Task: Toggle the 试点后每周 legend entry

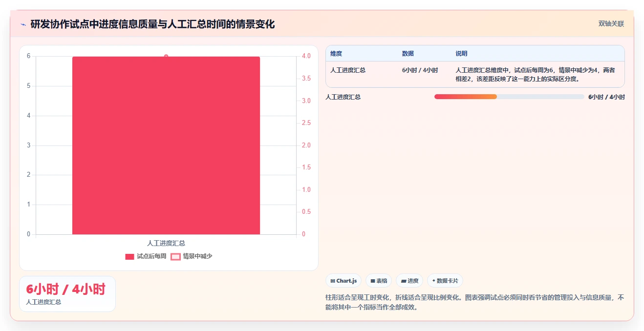Action: click(146, 256)
